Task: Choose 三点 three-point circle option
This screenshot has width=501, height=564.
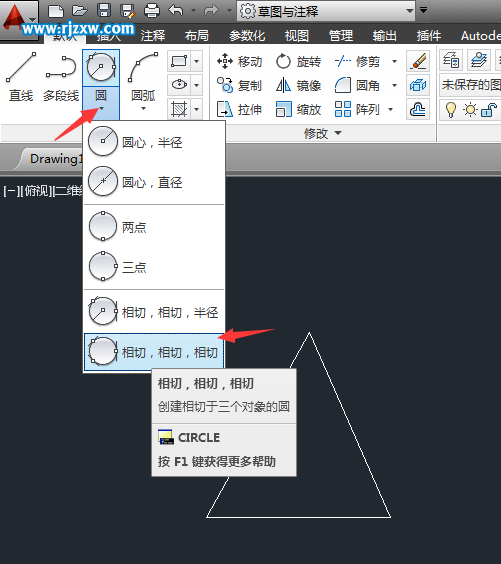Action: tap(154, 267)
